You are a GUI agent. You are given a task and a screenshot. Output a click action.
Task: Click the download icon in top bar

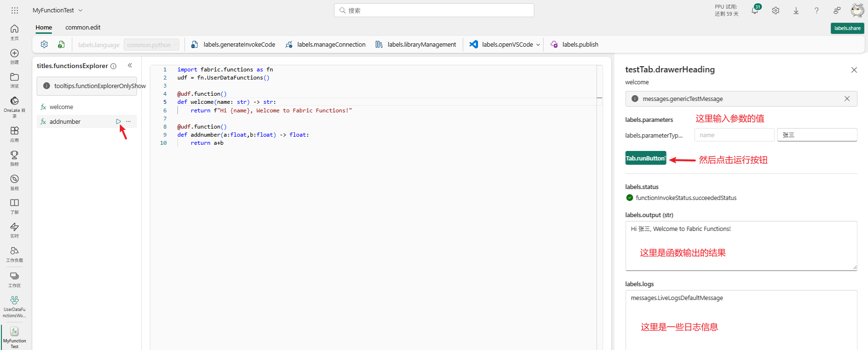coord(796,10)
